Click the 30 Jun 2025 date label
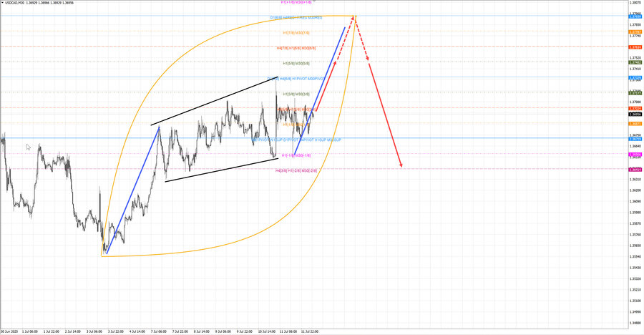 (x=9, y=331)
